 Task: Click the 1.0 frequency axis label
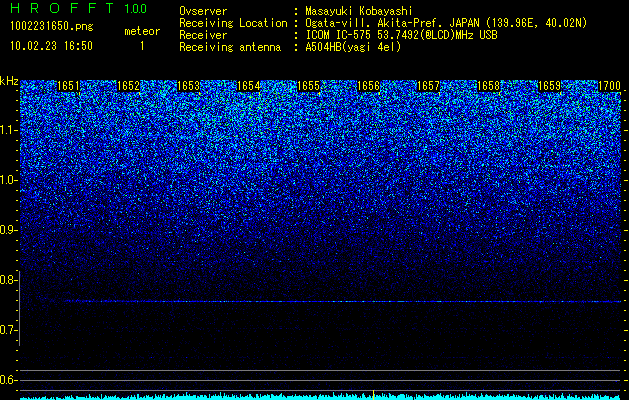[8, 180]
